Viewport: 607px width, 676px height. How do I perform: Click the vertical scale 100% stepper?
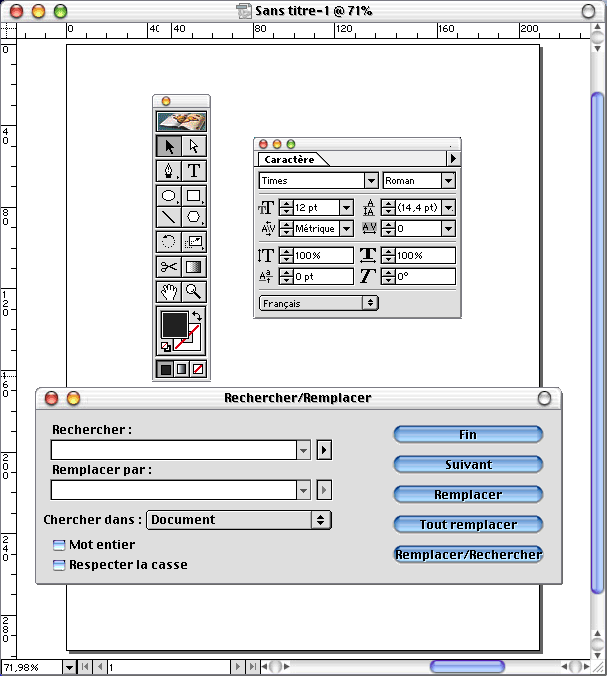286,255
